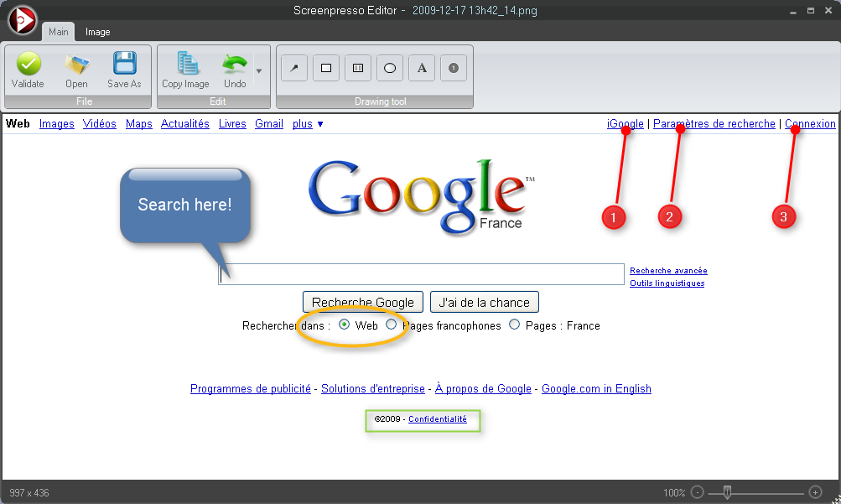Click the 'Drawing tool' group label

(x=381, y=101)
